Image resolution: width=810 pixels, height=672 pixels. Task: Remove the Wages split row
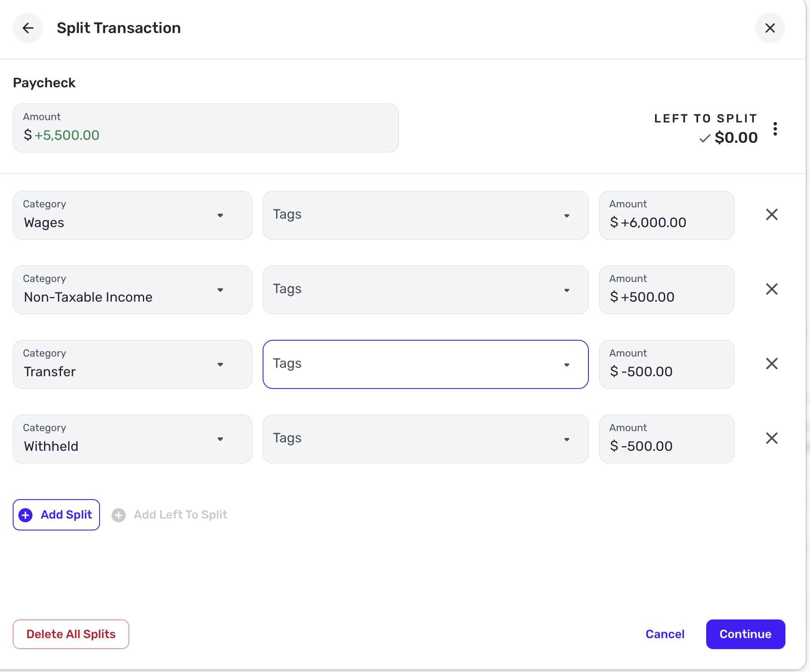771,214
